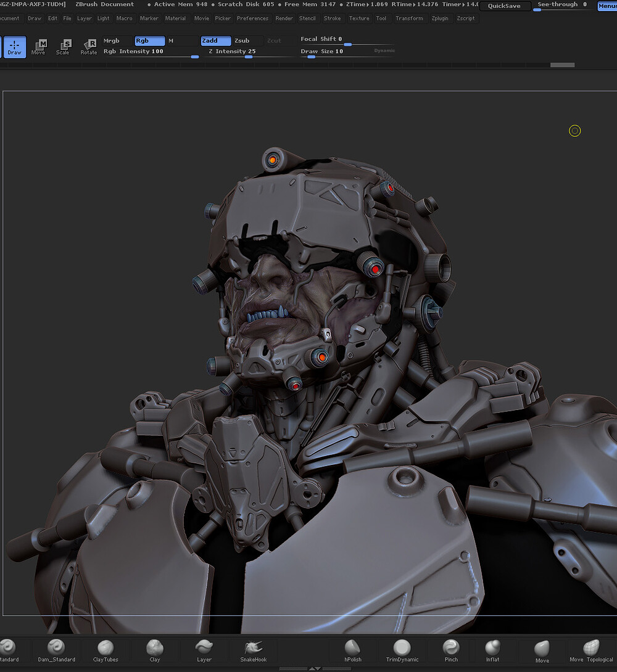This screenshot has width=617, height=672.
Task: Toggle the M material-only mode
Action: click(182, 41)
